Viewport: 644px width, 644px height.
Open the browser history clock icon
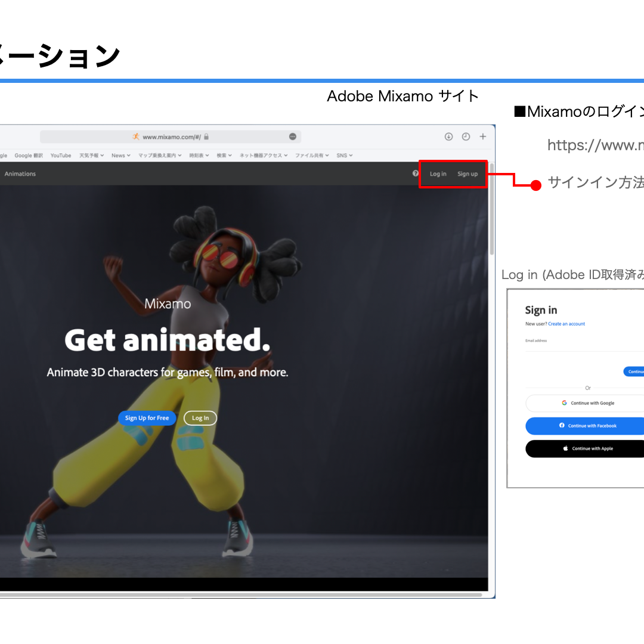[466, 137]
